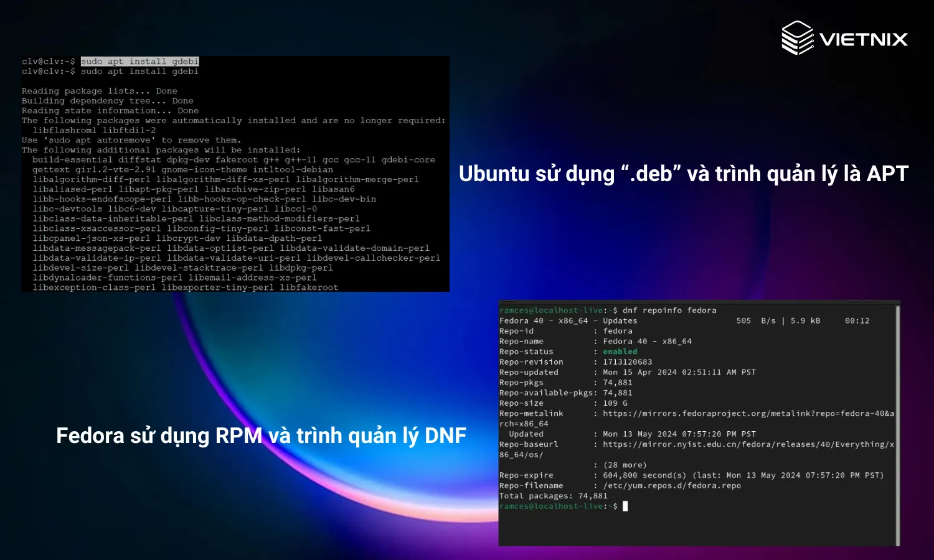Click 'Mon 13 May 2024 07:57:20 PM PST' Updated value

pyautogui.click(x=679, y=434)
